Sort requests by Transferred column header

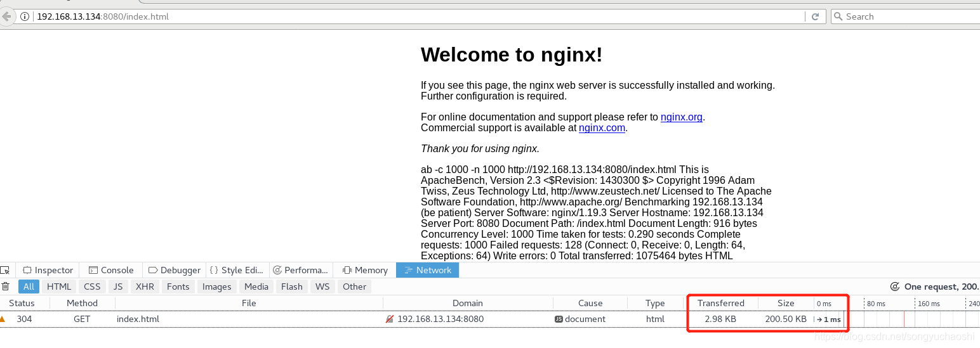pos(721,303)
